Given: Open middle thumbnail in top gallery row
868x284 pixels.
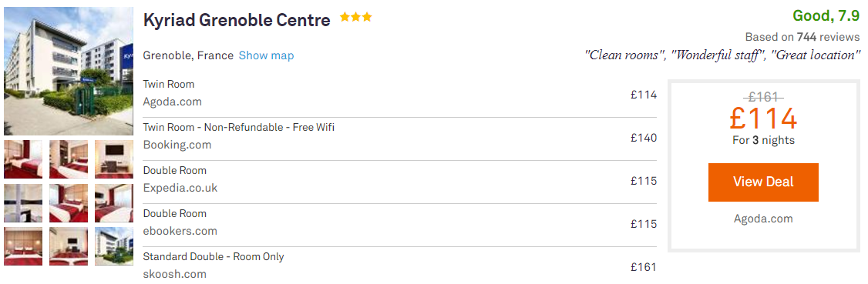Looking at the screenshot, I should [69, 159].
